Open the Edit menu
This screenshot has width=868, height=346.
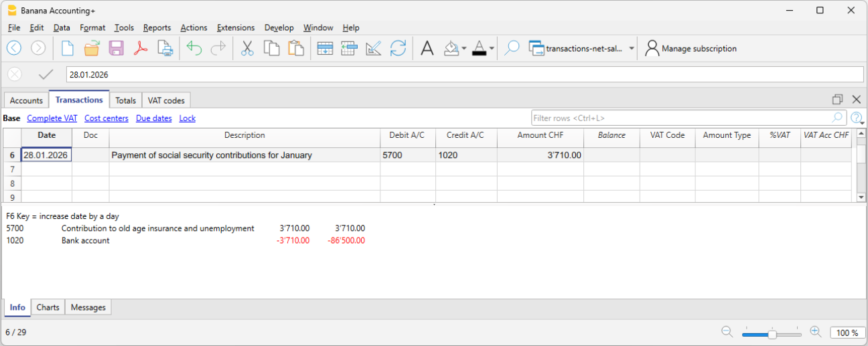click(x=37, y=27)
